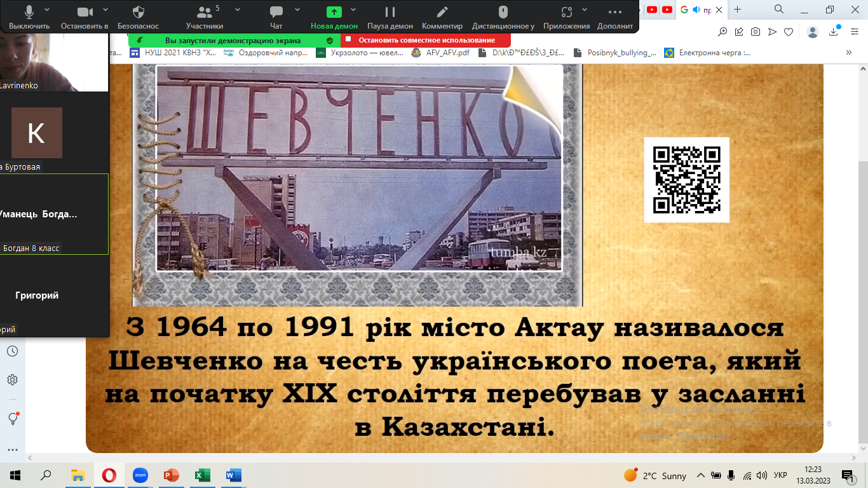Open Opera downloads panel
Screen dimensions: 868x488
(834, 32)
